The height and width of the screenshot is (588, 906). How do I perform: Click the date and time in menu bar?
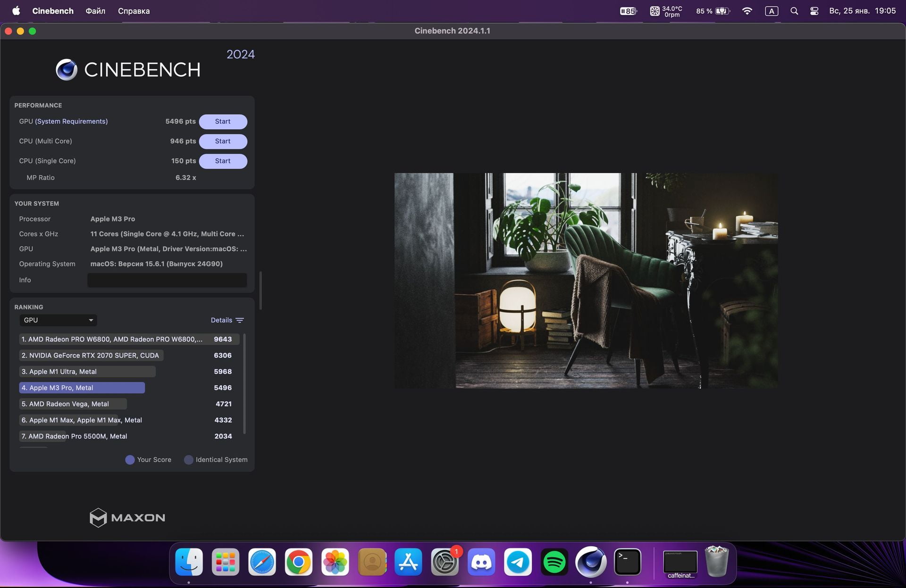[862, 11]
